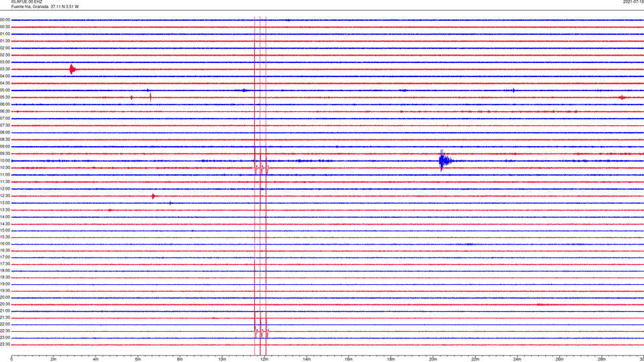The width and height of the screenshot is (644, 362).
Task: Click the small blue spike on 13:00 trace
Action: [170, 202]
